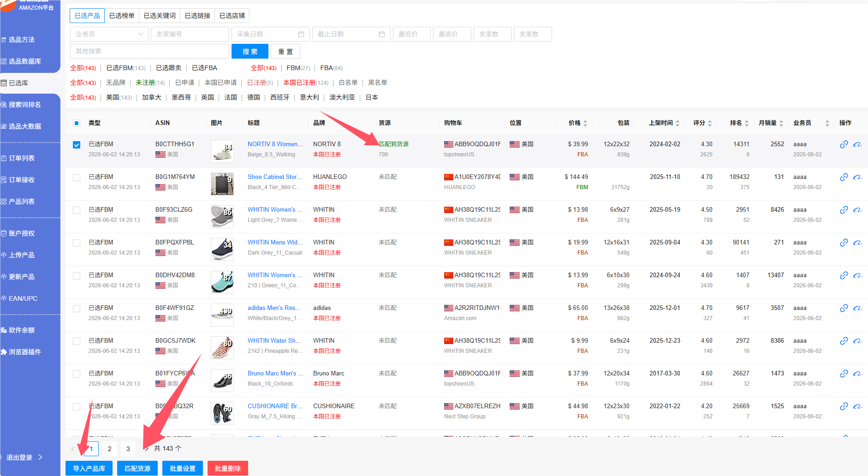Click Amazon icon in B0CTTHH5G1 row
This screenshot has width=868, height=476.
[857, 144]
